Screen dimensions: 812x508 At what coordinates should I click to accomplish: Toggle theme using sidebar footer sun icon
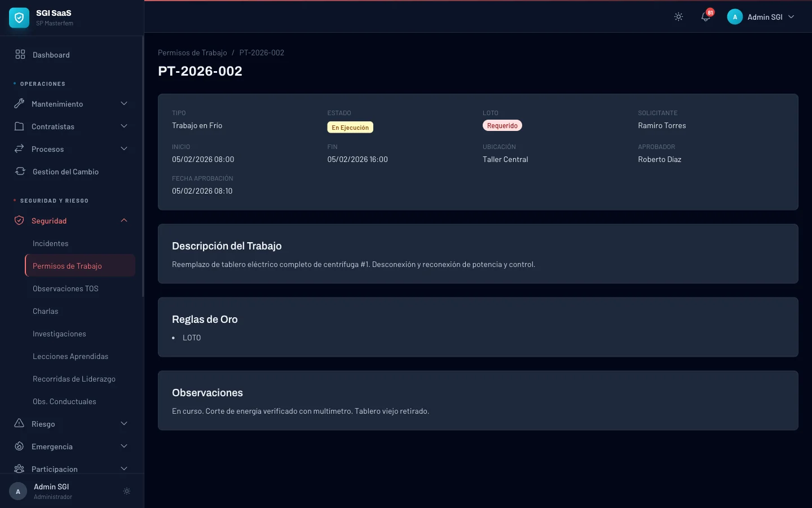click(127, 491)
